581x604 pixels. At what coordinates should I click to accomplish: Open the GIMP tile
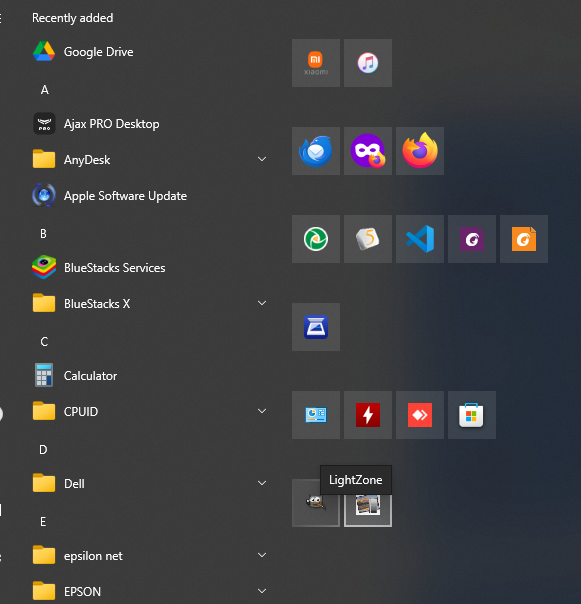pyautogui.click(x=316, y=503)
